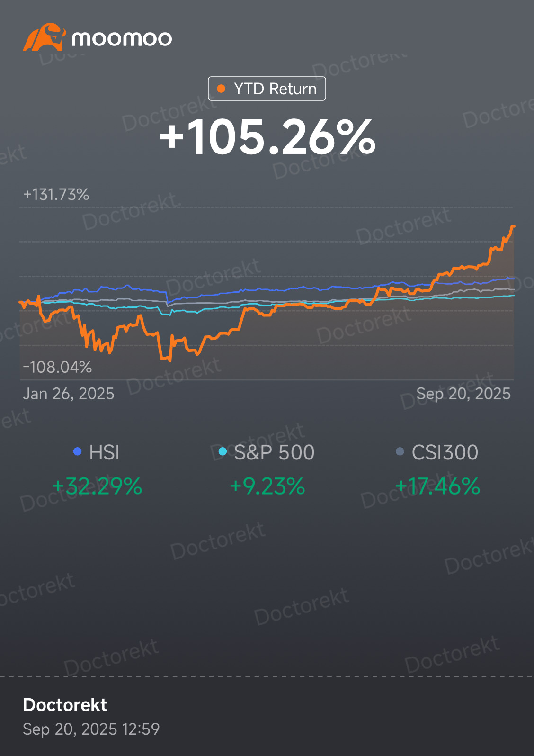Click the gray CSI300 legend dot
Viewport: 534px width, 756px height.
400,451
